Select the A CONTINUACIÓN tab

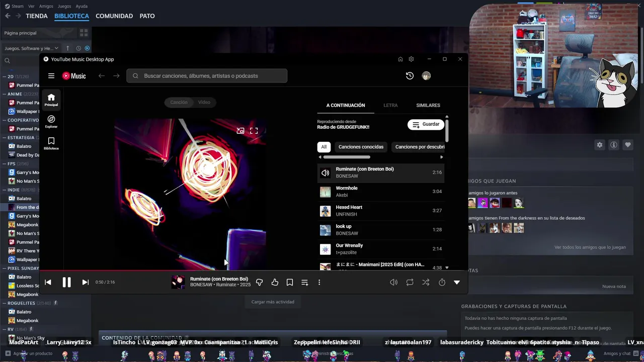point(346,105)
